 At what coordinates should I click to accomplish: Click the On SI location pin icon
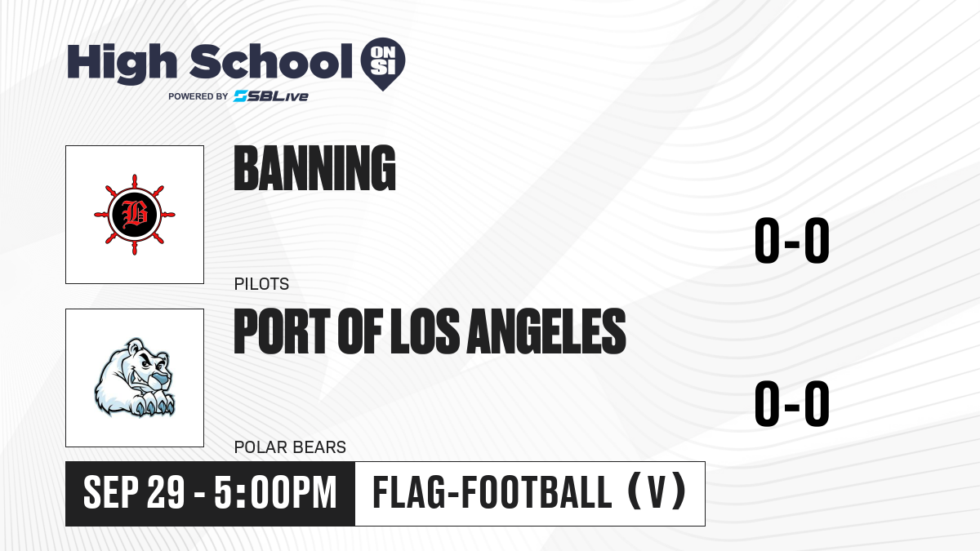(x=384, y=63)
